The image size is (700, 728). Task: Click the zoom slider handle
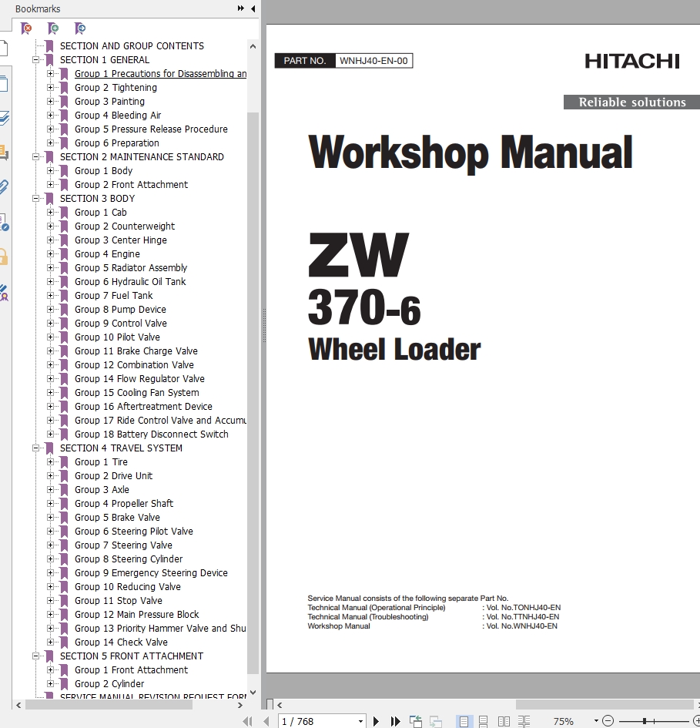(x=645, y=721)
